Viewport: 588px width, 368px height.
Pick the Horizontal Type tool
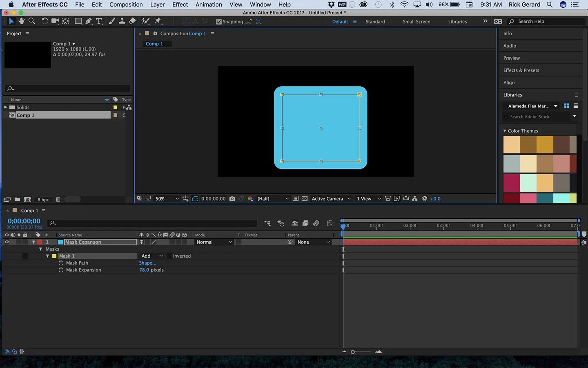tap(99, 21)
